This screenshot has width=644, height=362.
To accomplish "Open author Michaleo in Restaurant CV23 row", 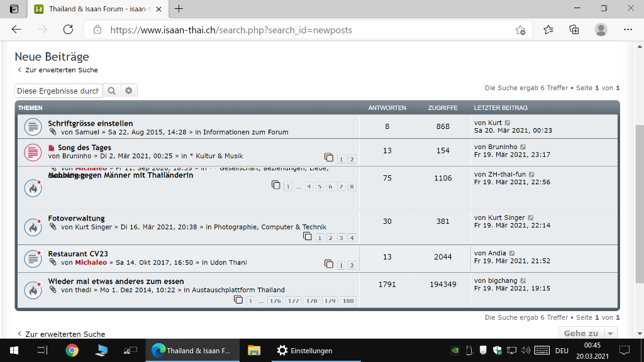I will [91, 263].
